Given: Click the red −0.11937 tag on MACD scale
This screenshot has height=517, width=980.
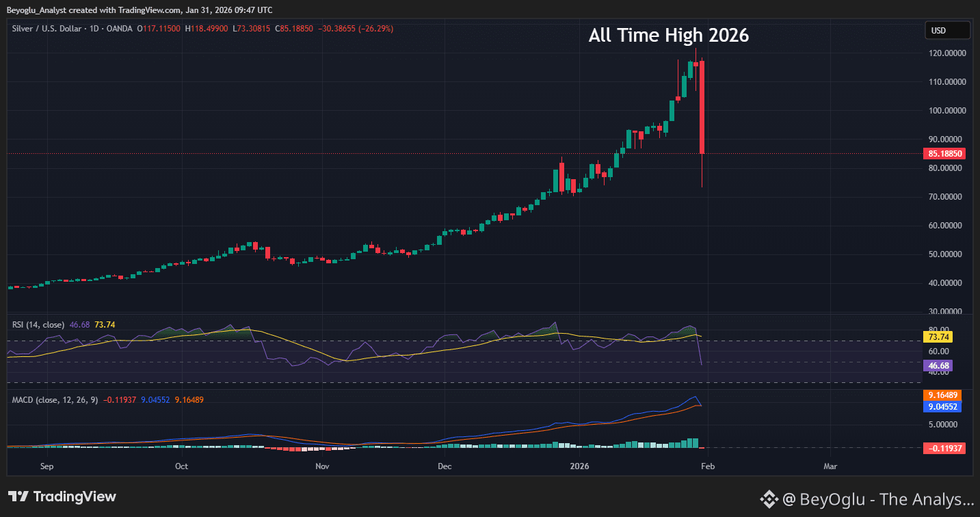Looking at the screenshot, I should click(944, 449).
